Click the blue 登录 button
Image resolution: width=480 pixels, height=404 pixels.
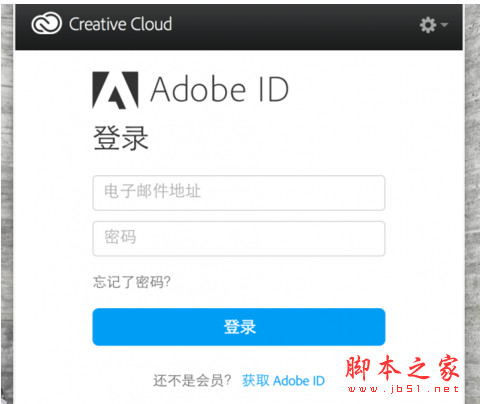click(x=239, y=327)
